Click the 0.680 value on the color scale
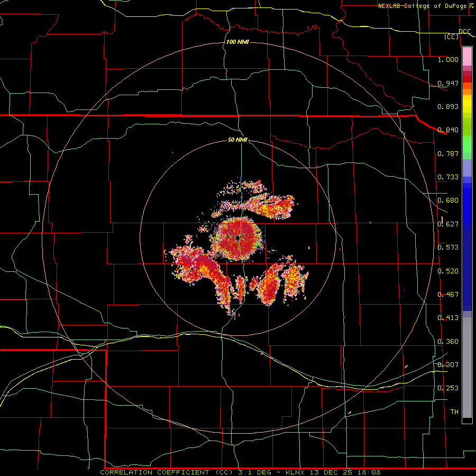Image resolution: width=476 pixels, height=476 pixels. pyautogui.click(x=448, y=200)
